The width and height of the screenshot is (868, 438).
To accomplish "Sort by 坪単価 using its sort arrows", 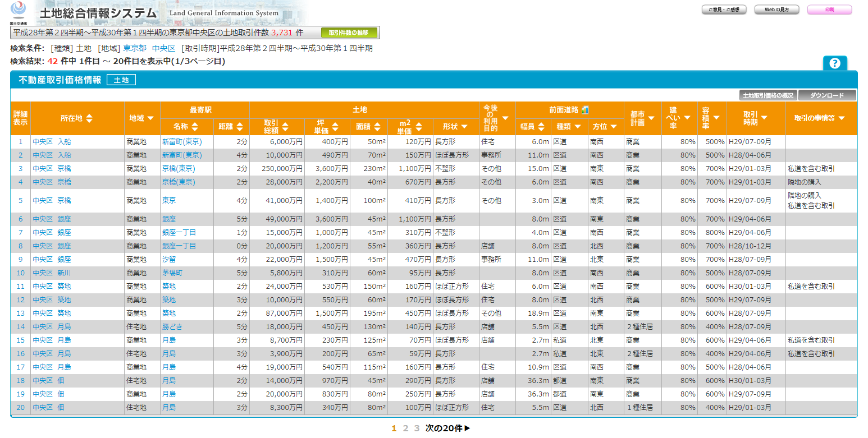I will point(335,127).
